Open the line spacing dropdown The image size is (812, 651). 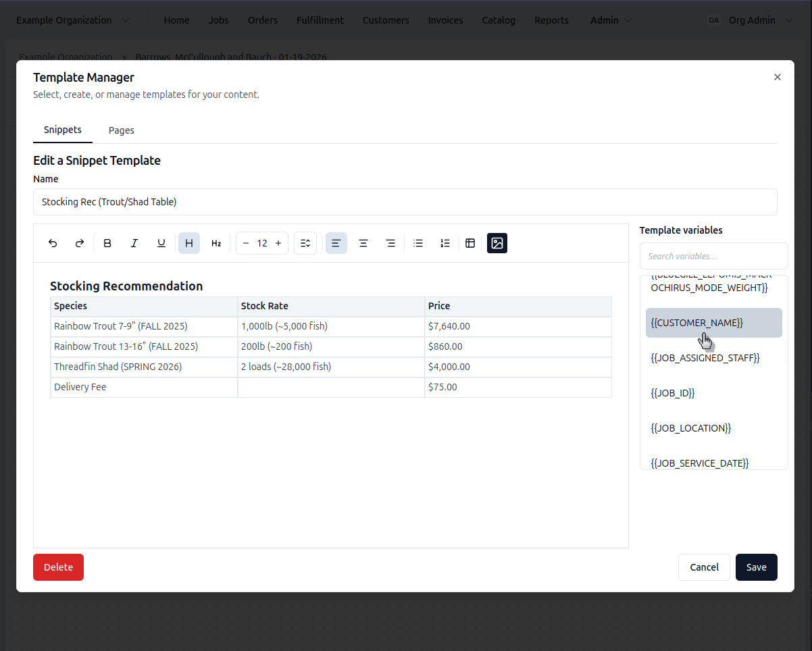[x=305, y=243]
